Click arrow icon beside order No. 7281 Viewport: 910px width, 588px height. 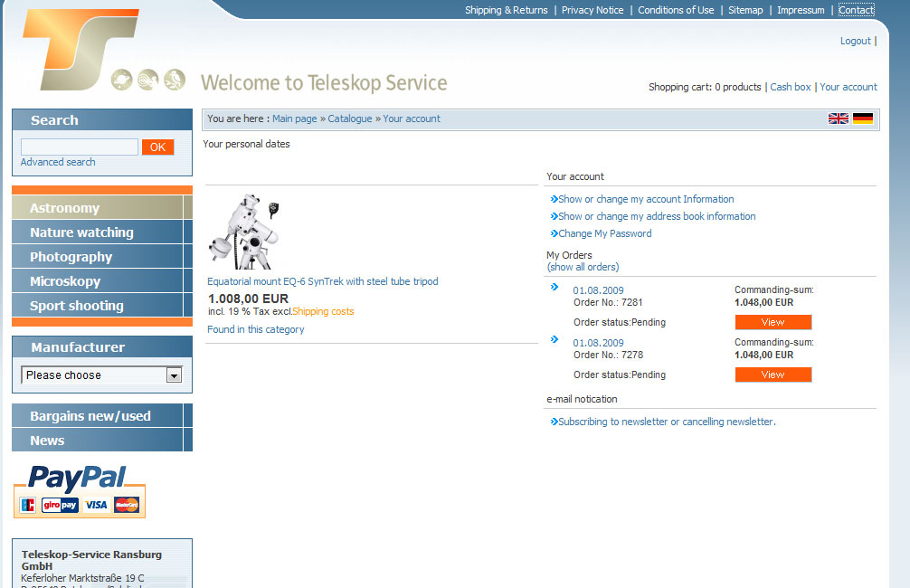point(555,287)
